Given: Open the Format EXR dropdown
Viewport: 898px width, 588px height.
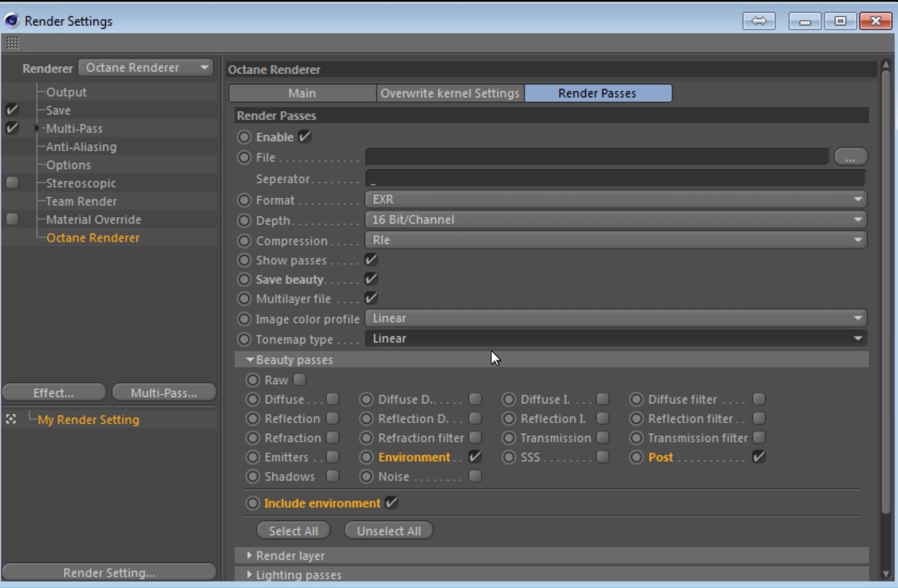Looking at the screenshot, I should coord(615,200).
